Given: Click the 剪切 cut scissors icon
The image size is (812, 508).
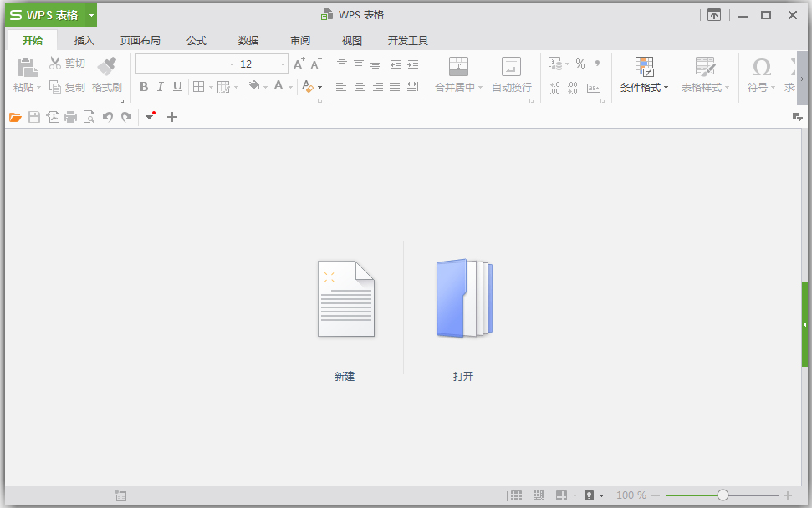Looking at the screenshot, I should click(55, 62).
